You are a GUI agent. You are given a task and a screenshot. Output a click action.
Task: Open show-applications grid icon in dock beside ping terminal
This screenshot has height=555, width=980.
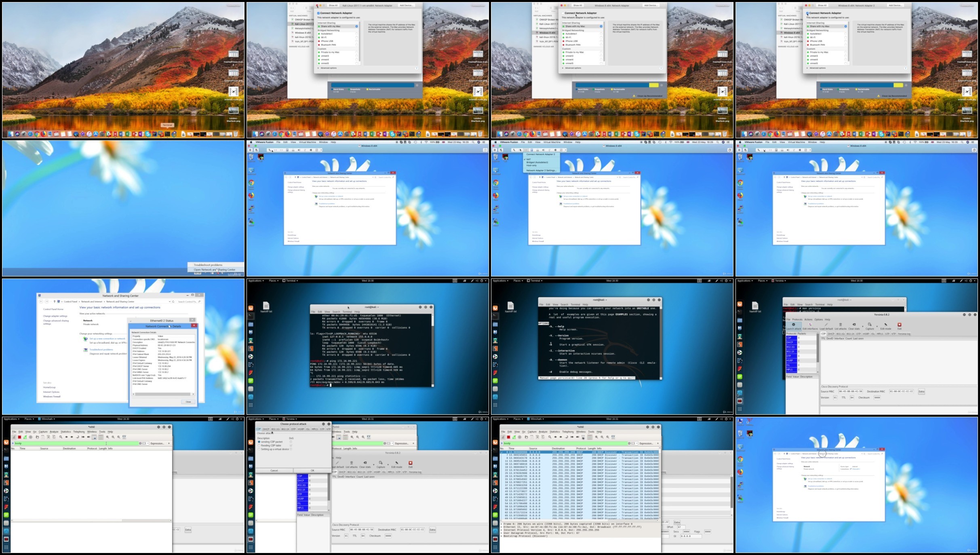point(251,405)
